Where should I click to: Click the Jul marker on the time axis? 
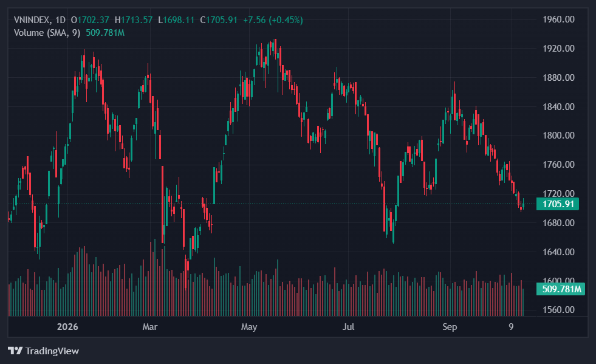348,327
